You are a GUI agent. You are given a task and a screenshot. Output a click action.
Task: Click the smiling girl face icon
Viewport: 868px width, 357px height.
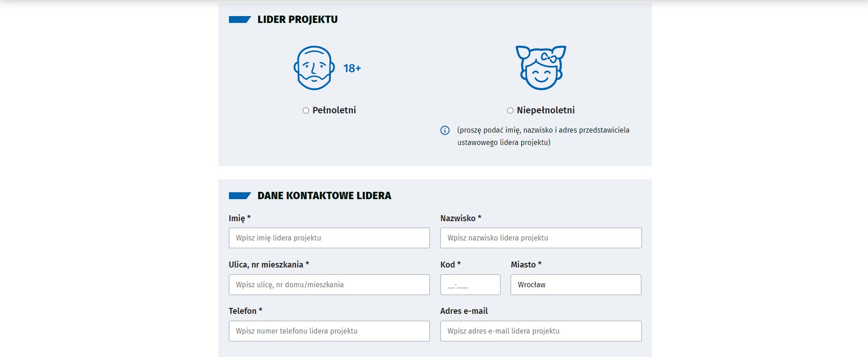click(x=541, y=67)
